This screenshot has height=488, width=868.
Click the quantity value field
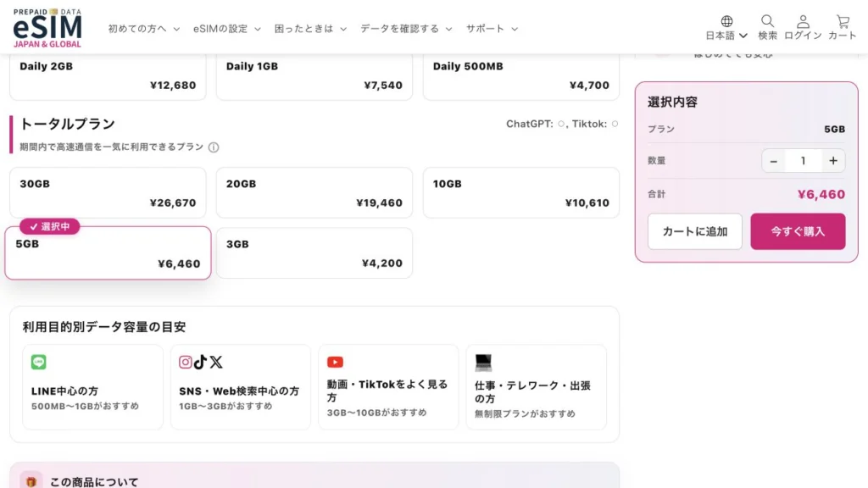(x=804, y=161)
